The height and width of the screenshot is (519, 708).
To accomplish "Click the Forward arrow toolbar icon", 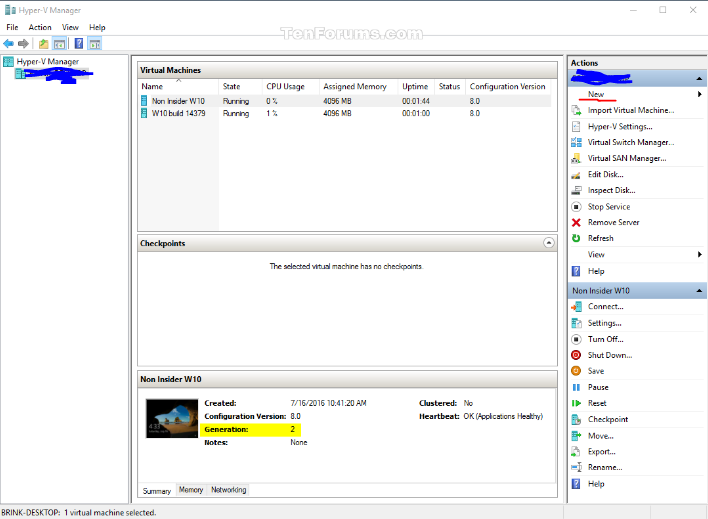I will pos(23,44).
